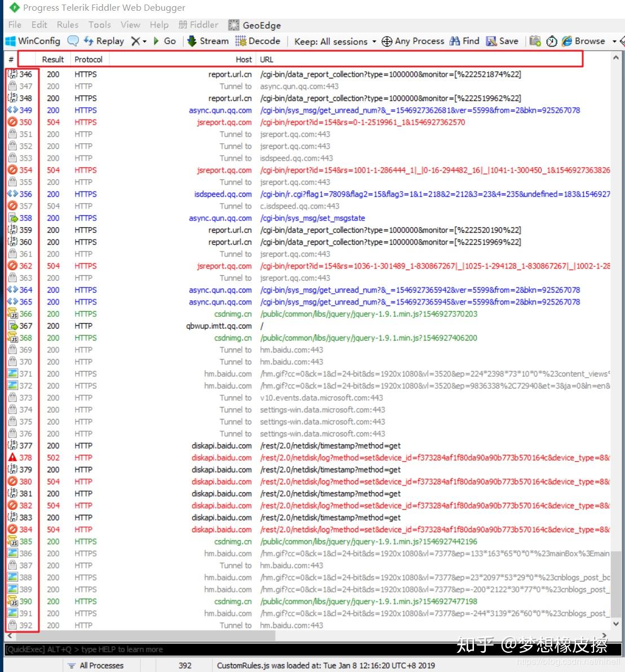Open the View menu

[130, 25]
